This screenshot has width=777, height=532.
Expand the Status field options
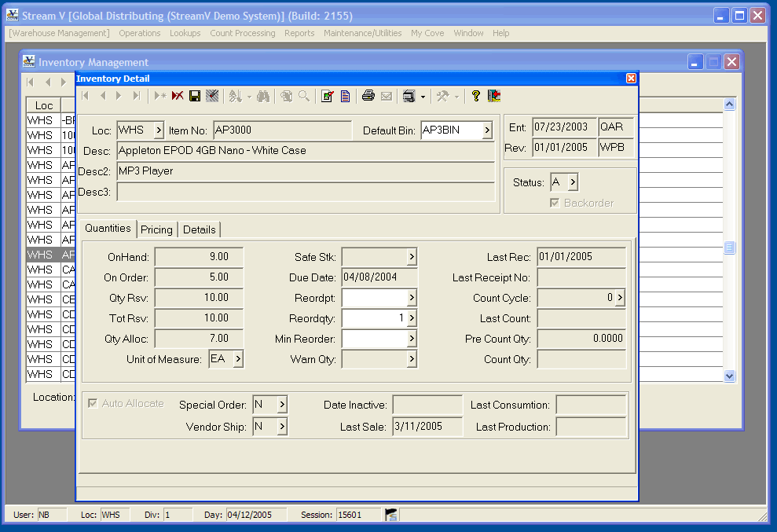[571, 182]
